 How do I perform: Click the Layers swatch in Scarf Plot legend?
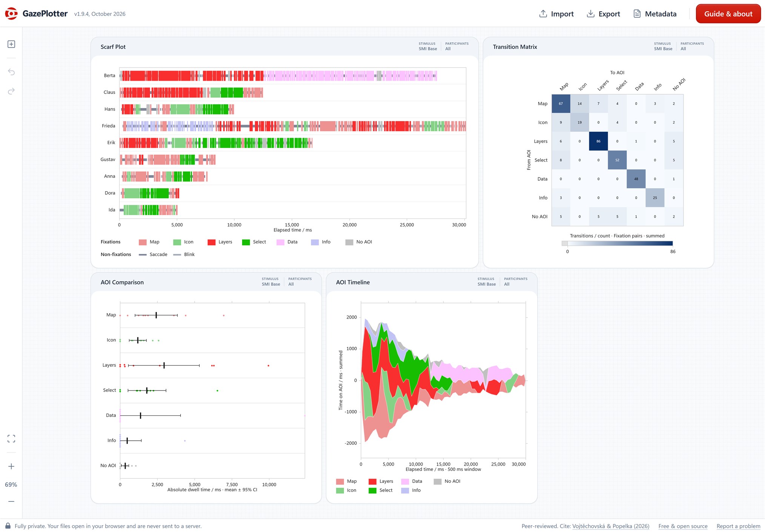pos(211,242)
